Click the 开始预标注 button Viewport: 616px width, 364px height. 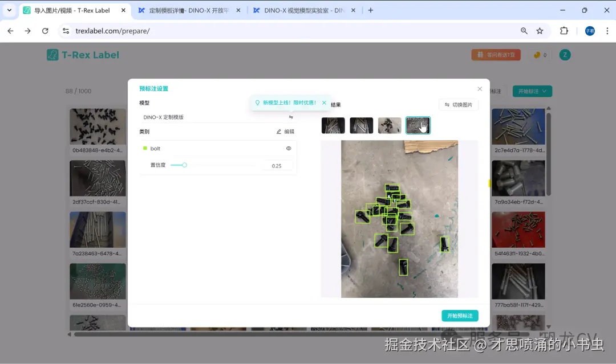(x=459, y=315)
